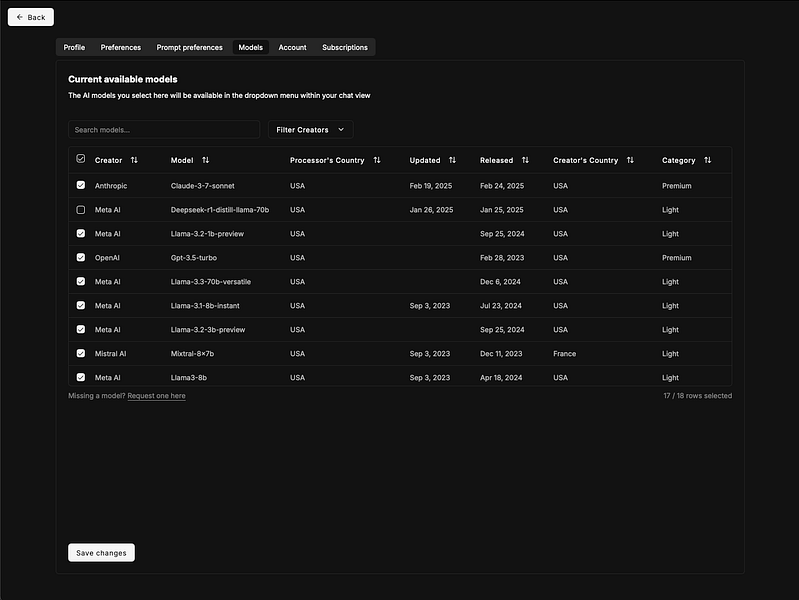Open the Account tab
The height and width of the screenshot is (600, 799).
pos(292,47)
